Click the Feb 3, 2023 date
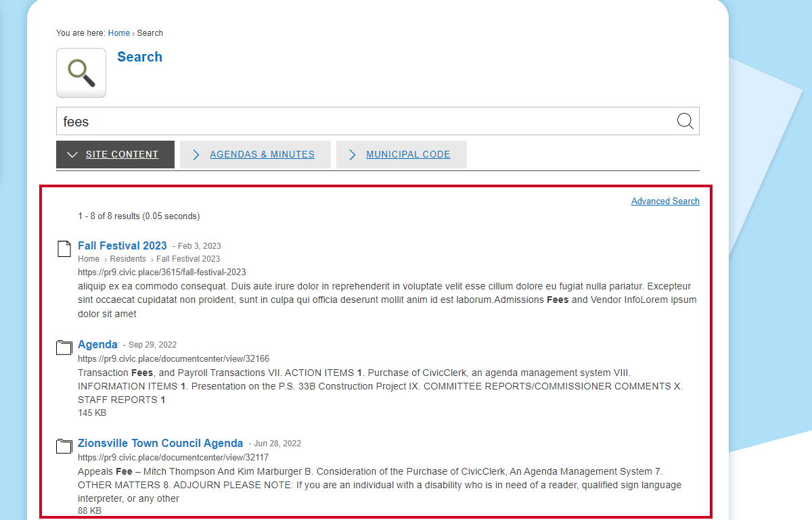This screenshot has height=520, width=812. [199, 246]
